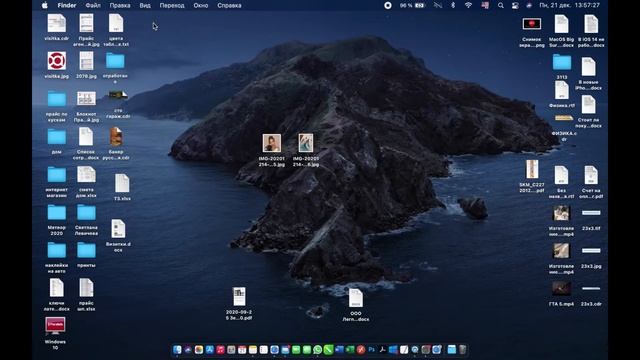Click the Siri icon in menu bar
The width and height of the screenshot is (640, 360).
tap(529, 5)
